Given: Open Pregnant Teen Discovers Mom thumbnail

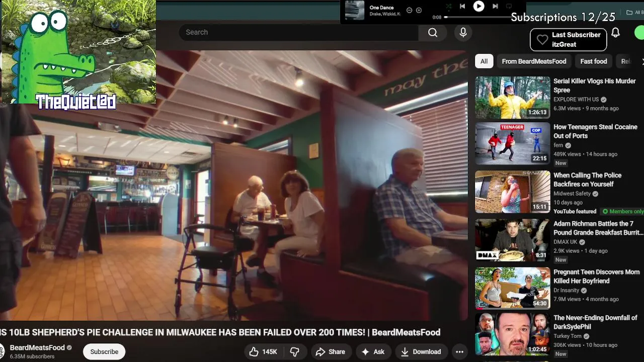Looking at the screenshot, I should click(x=513, y=288).
